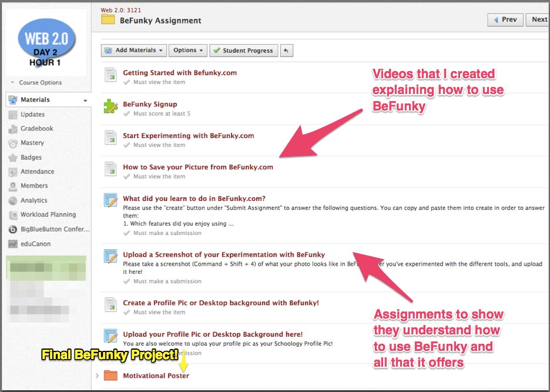
Task: Click the Mastery sidebar icon
Action: [13, 143]
